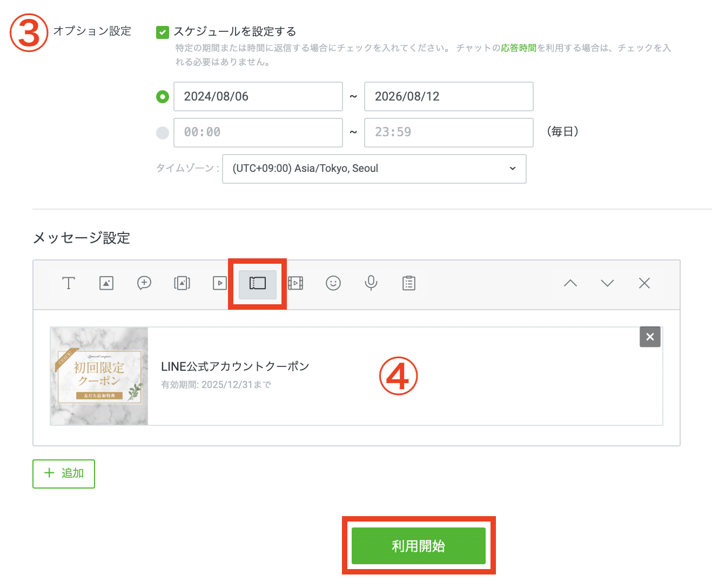712x588 pixels.
Task: Click the start date field 2024/08/06
Action: click(258, 97)
